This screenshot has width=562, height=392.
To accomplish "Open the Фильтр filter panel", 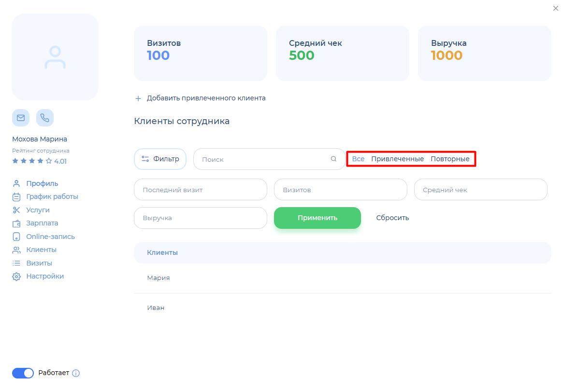I will click(x=160, y=159).
